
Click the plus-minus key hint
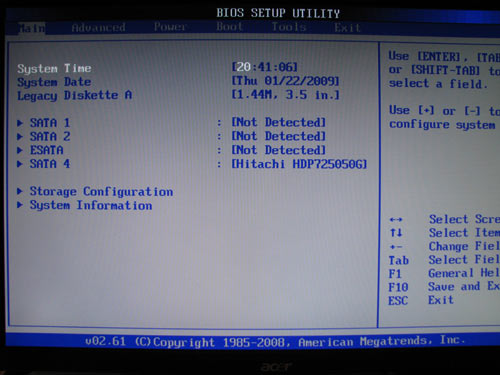coord(396,247)
